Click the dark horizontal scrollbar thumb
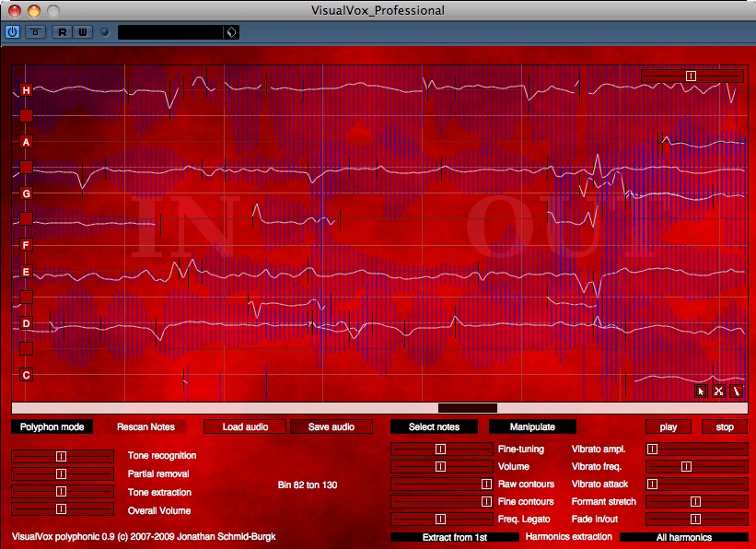 [467, 408]
